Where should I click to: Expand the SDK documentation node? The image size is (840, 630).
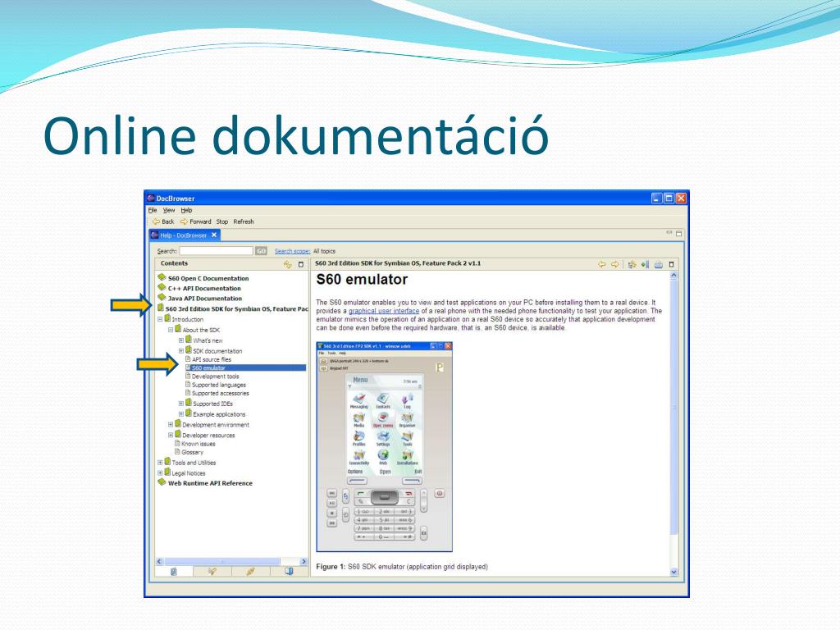(x=181, y=351)
